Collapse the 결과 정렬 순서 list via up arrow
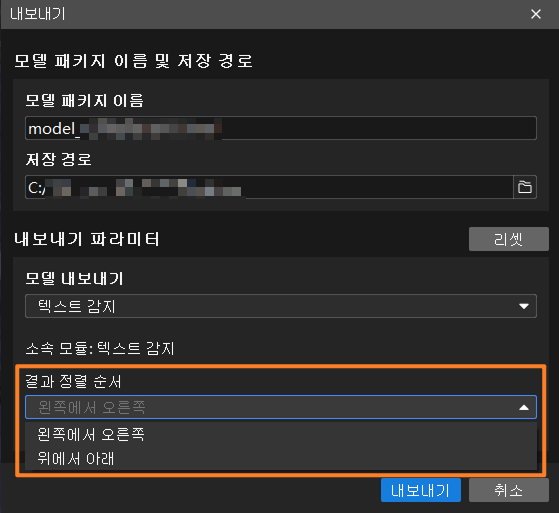The height and width of the screenshot is (513, 559). pyautogui.click(x=524, y=407)
